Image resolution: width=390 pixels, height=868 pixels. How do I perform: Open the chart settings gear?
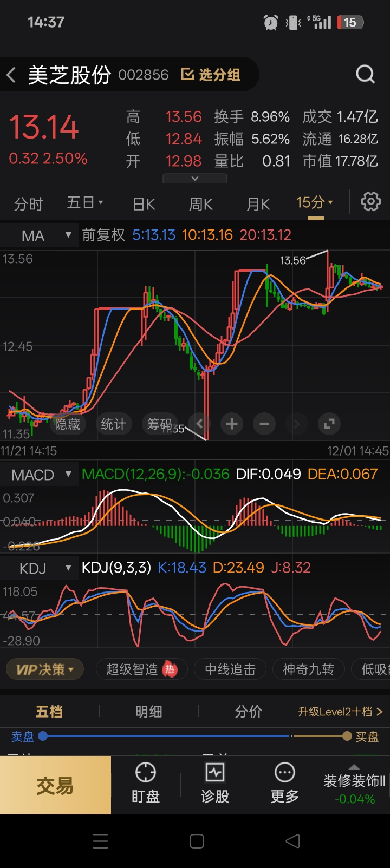pos(371,202)
